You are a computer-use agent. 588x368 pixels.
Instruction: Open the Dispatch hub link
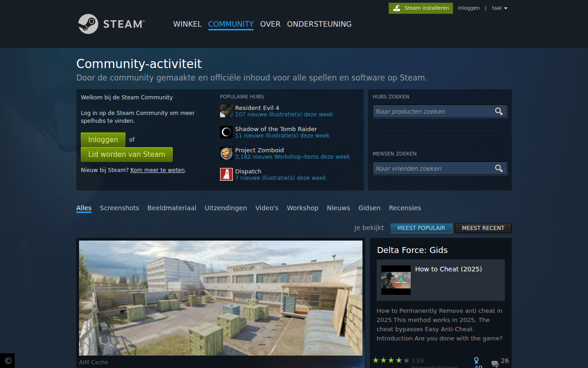coord(248,171)
